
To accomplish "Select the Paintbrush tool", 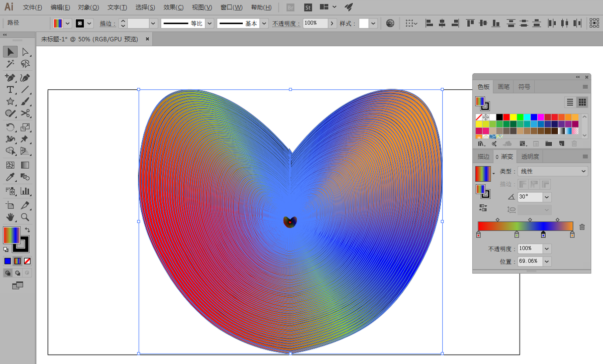I will [25, 101].
